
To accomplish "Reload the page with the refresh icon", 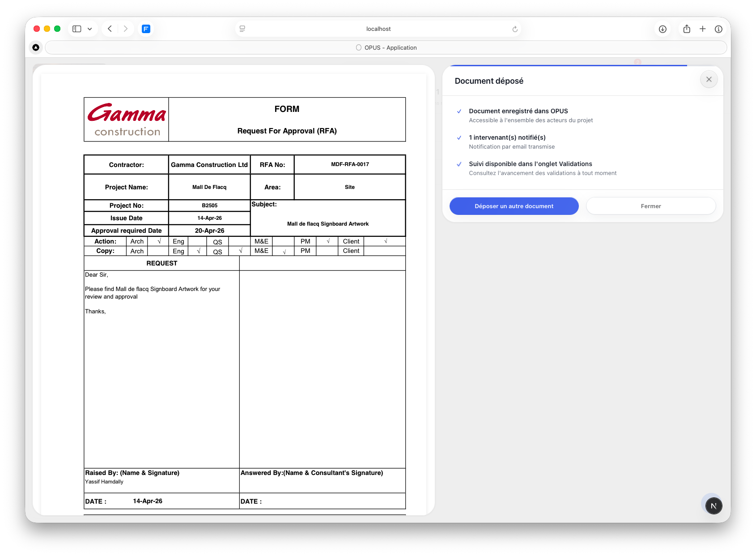I will tap(515, 29).
